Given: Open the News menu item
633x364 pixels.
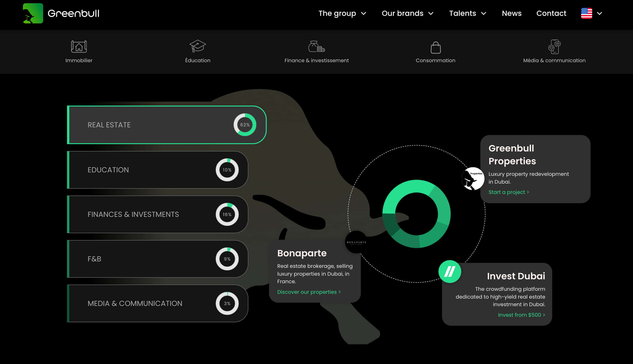Looking at the screenshot, I should coord(512,13).
